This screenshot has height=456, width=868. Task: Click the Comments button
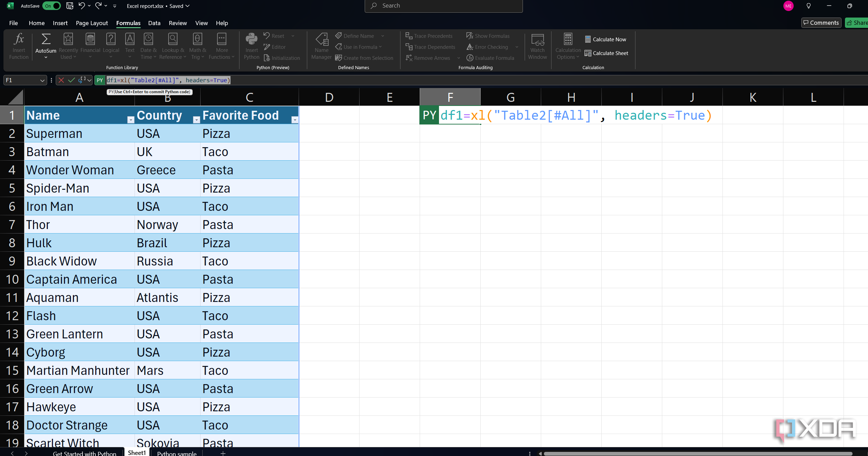coord(821,23)
